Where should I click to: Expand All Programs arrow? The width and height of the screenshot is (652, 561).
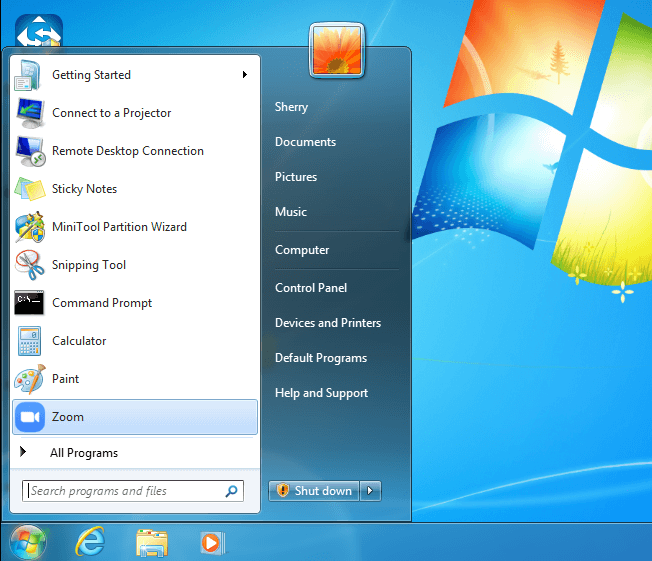click(x=23, y=451)
